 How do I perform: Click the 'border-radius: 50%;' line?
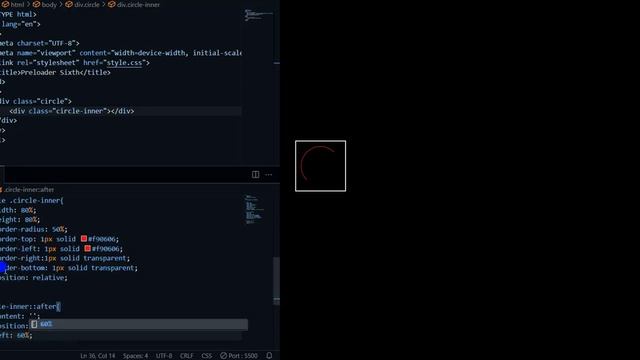pos(34,229)
